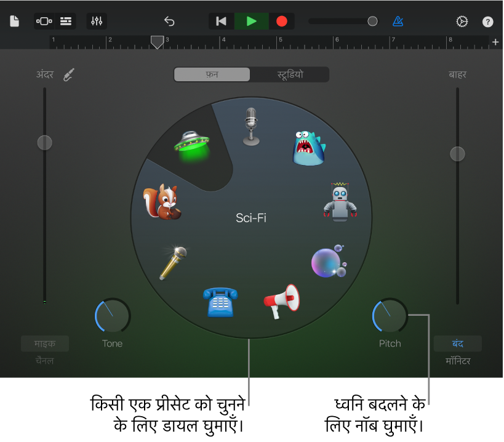The height and width of the screenshot is (442, 504).
Task: Add a song section with plus button
Action: (x=495, y=42)
